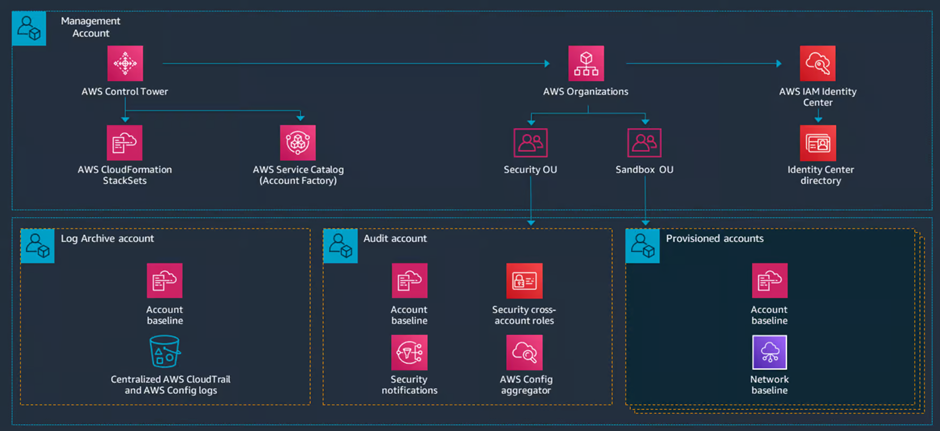Click the Log Archive account title text
Image resolution: width=940 pixels, height=431 pixels.
click(x=107, y=239)
